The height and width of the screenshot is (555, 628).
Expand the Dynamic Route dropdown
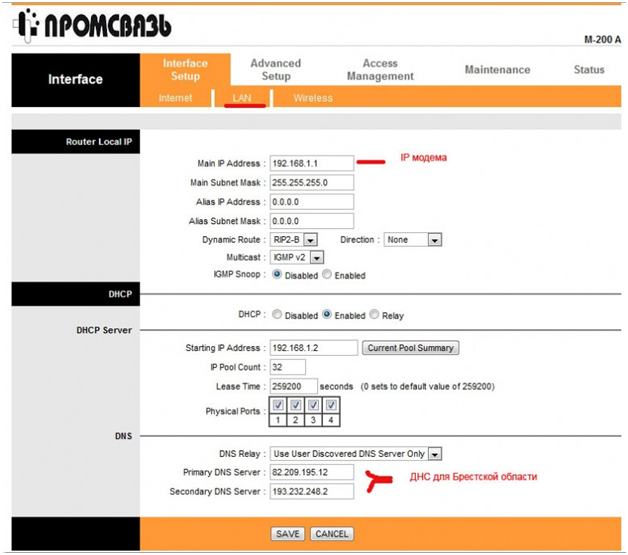(310, 240)
